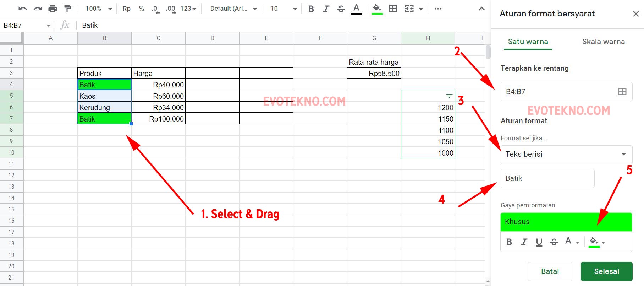Click the Merge cells icon
This screenshot has width=644, height=286.
[409, 9]
